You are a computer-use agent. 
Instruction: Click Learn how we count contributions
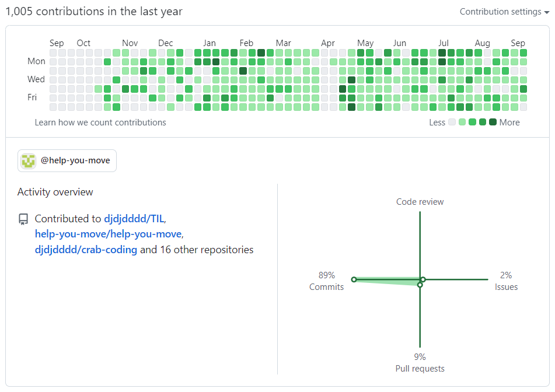click(x=100, y=123)
